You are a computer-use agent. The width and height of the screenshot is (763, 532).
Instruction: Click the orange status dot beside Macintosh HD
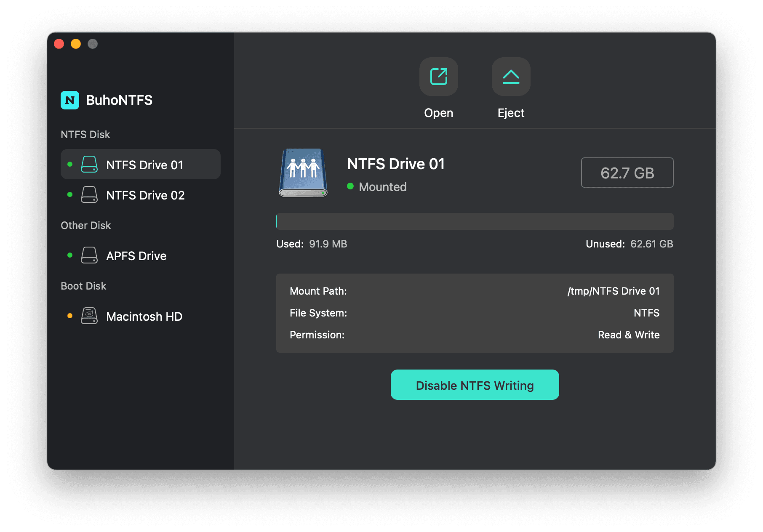(x=70, y=316)
